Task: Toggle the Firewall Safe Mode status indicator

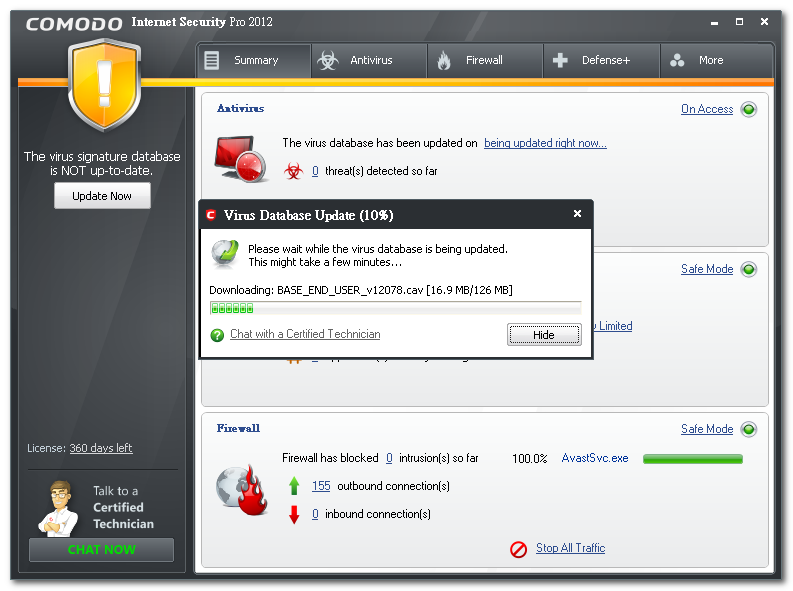Action: 749,430
